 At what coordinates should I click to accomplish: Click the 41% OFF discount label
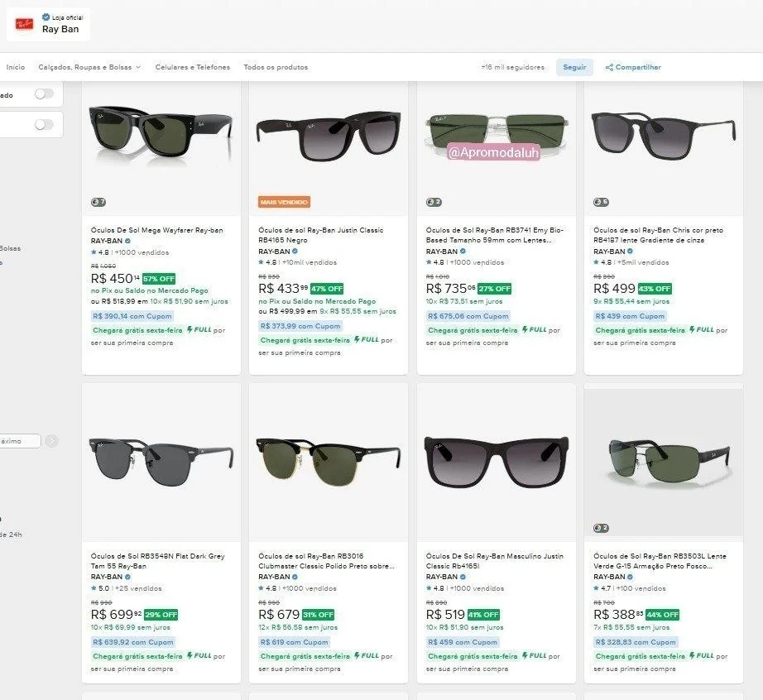point(483,615)
